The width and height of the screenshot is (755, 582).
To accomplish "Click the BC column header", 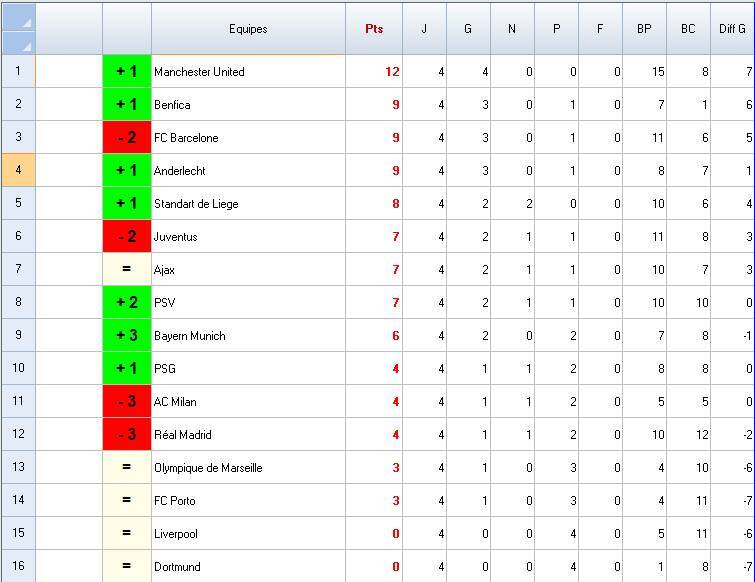I will pos(688,29).
